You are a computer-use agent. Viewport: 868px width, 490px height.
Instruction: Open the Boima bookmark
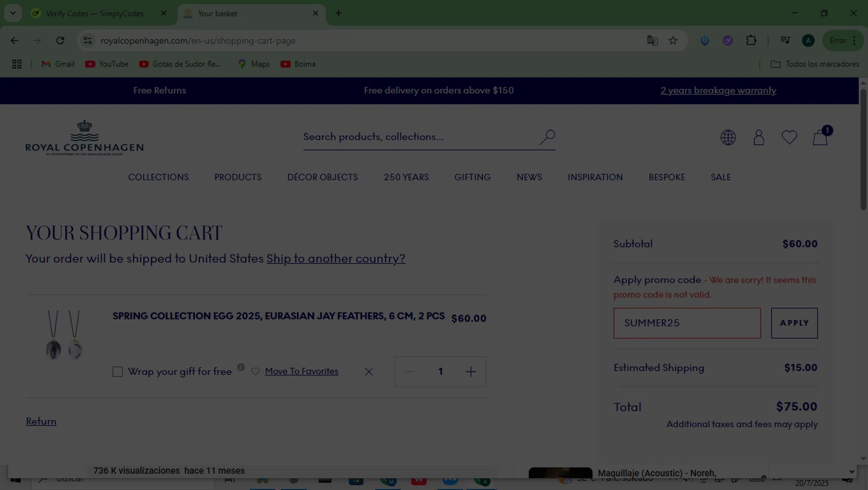coord(298,64)
